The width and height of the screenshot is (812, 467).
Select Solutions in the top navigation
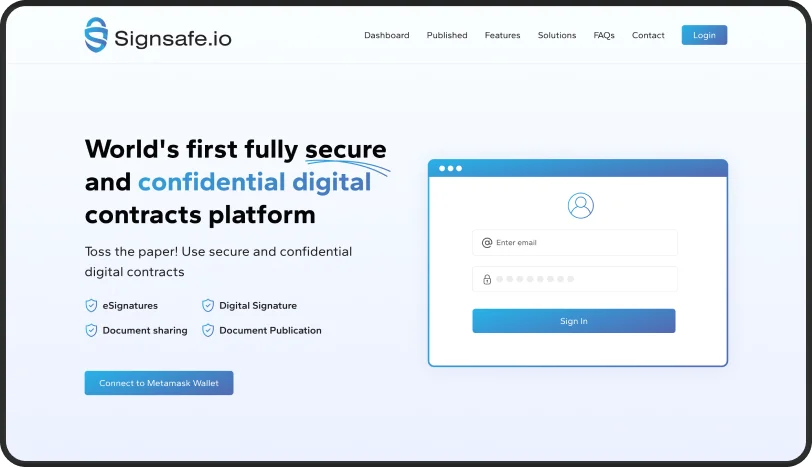557,35
